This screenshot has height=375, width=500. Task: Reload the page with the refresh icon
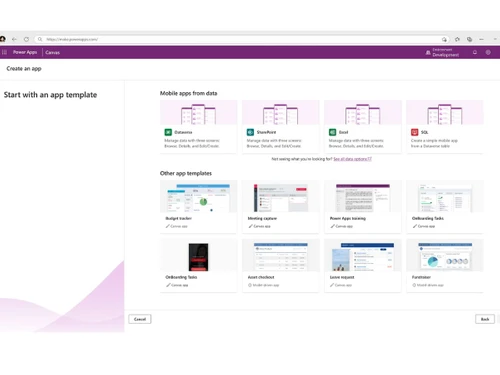26,39
